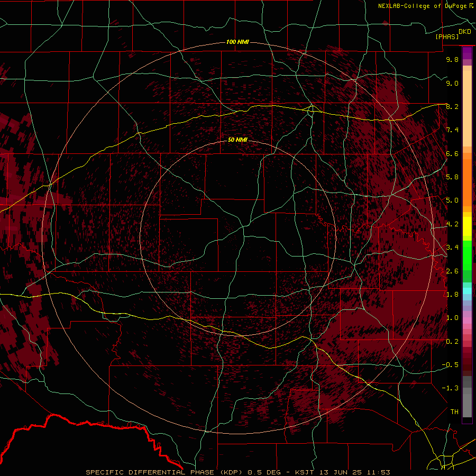Click the 2.6 value on color scale
Image resolution: width=476 pixels, height=476 pixels.
click(452, 271)
